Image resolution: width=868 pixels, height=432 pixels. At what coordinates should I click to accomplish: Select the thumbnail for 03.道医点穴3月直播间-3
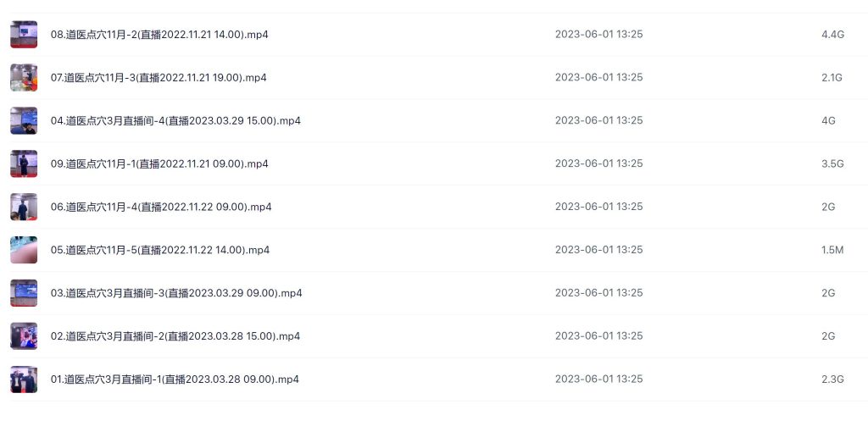coord(24,294)
